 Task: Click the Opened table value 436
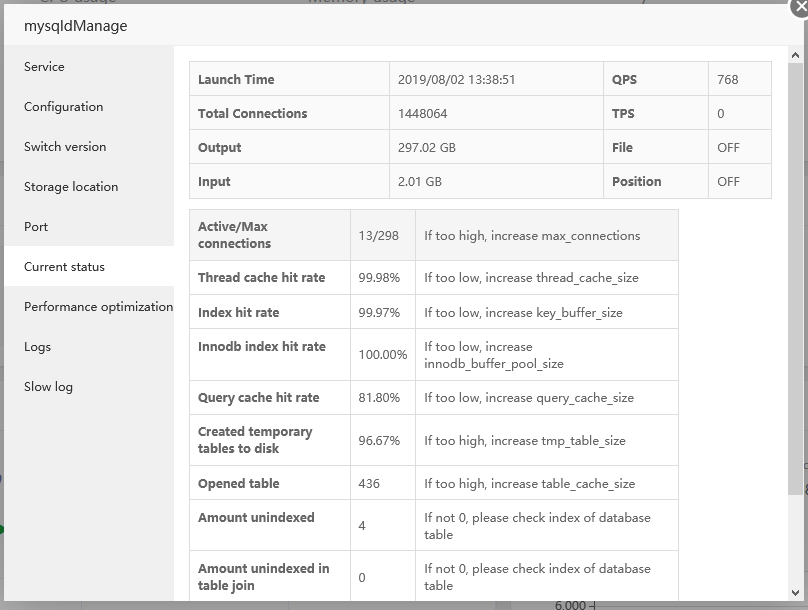(x=369, y=484)
